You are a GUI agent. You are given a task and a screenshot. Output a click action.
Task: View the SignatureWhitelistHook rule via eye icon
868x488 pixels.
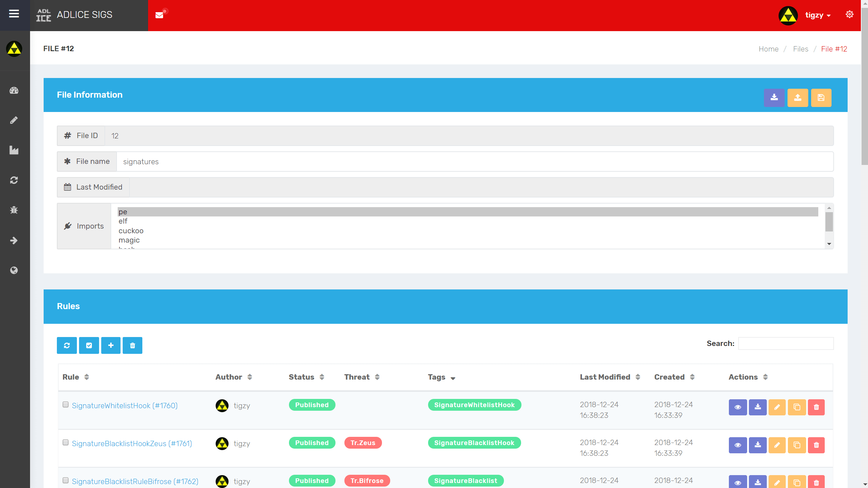(737, 407)
